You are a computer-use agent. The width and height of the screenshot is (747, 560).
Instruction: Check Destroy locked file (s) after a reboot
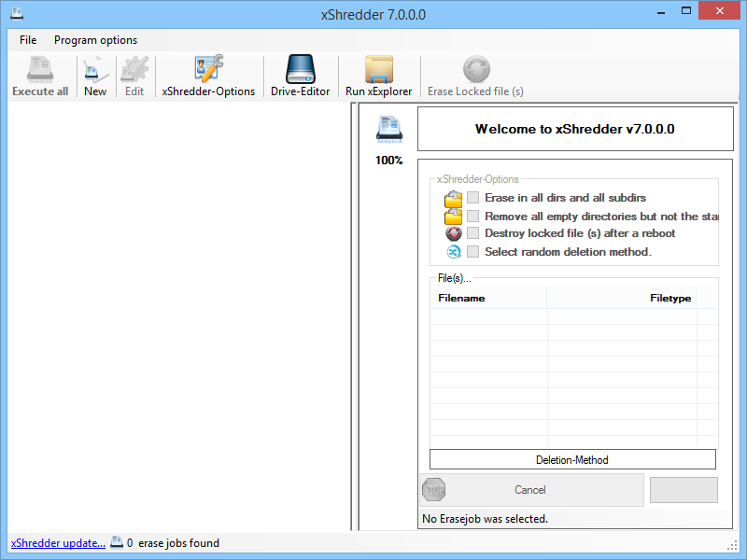pos(472,232)
